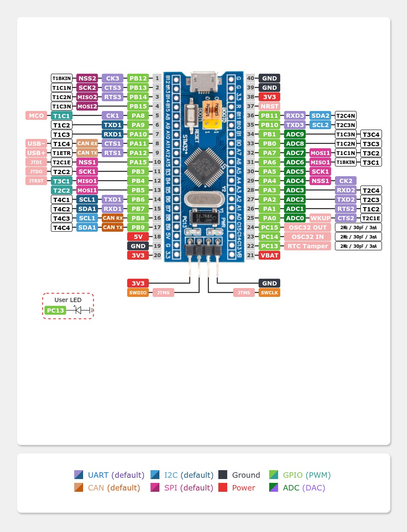Viewport: 407px width, 532px height.
Task: Select the VBAT label on pin 21
Action: pyautogui.click(x=269, y=255)
